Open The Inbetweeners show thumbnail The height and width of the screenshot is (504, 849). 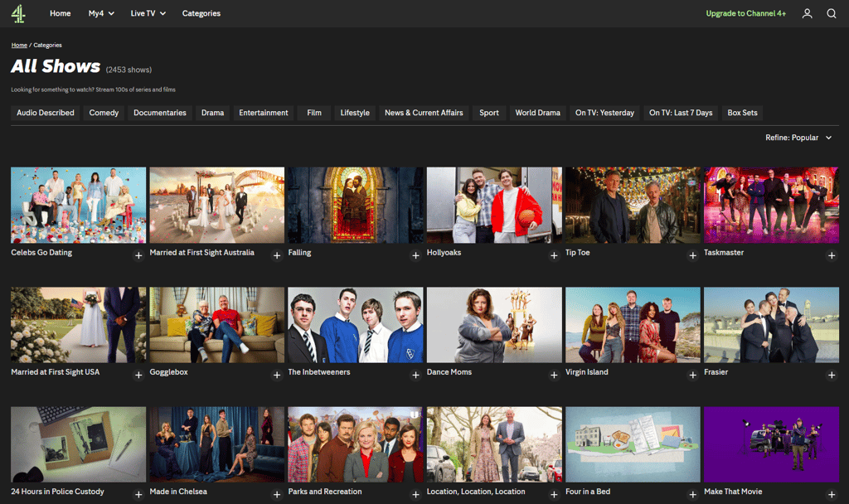(356, 325)
